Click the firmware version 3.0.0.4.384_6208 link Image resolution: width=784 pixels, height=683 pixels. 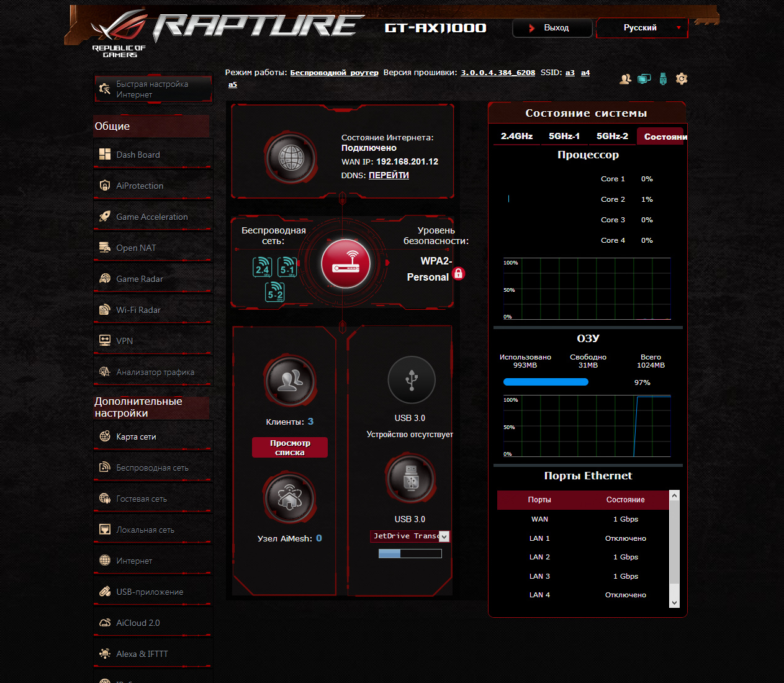pyautogui.click(x=498, y=73)
